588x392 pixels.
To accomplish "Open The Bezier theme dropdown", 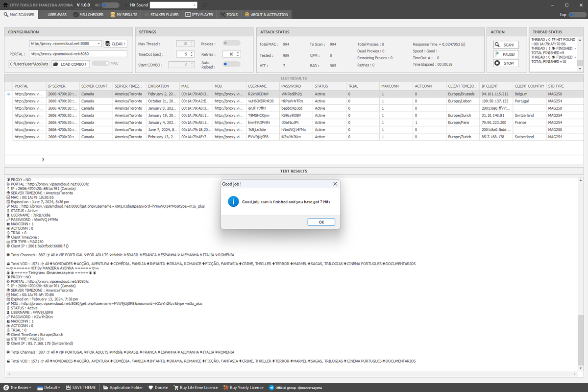I will 17,387.
